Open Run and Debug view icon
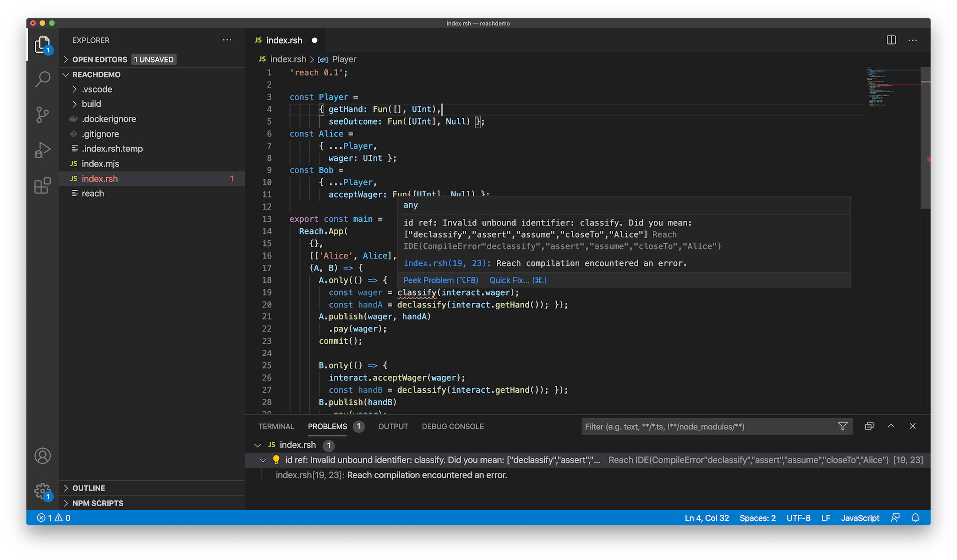The height and width of the screenshot is (560, 957). coord(42,150)
